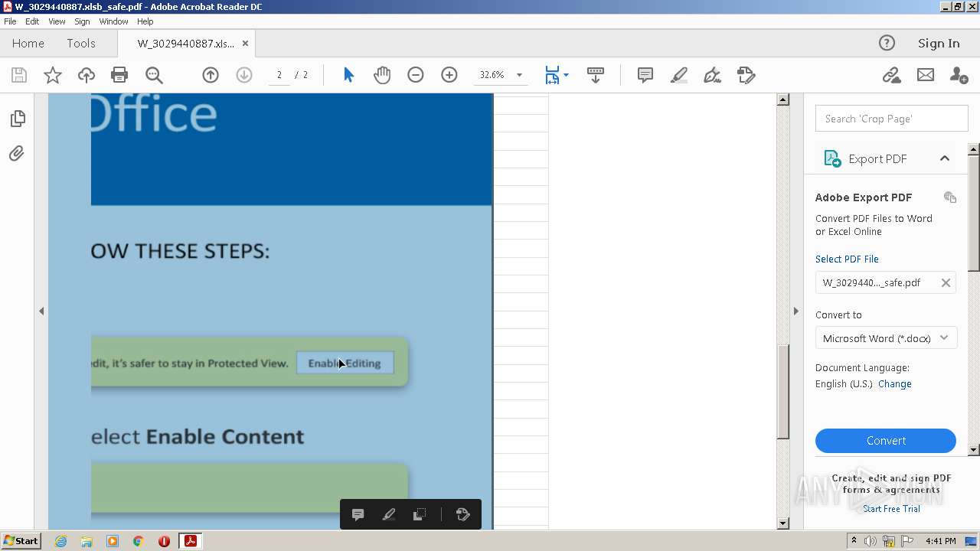Click the crop tool in floating toolbar
Image resolution: width=980 pixels, height=551 pixels.
tap(420, 514)
